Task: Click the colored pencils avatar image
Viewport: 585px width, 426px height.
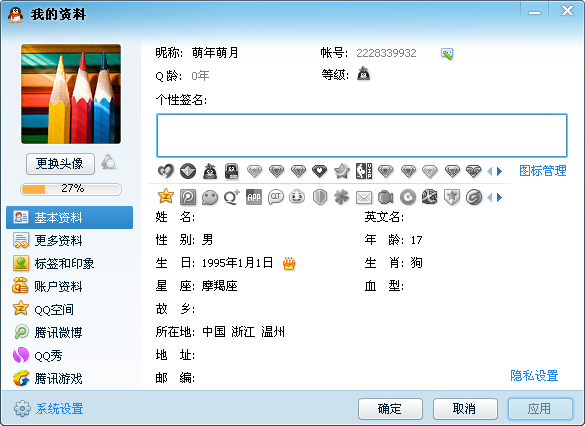Action: 71,94
